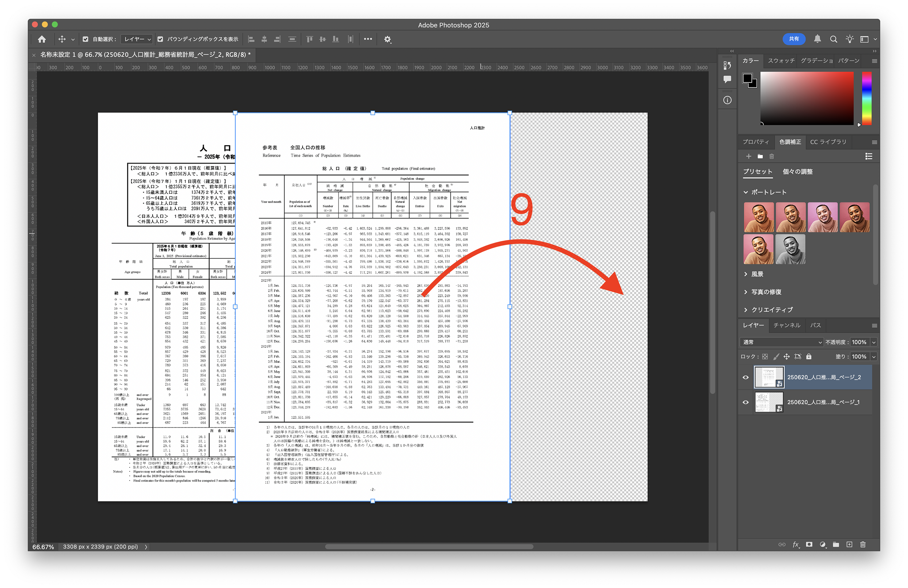
Task: Switch to the グラデーション tab
Action: click(816, 61)
